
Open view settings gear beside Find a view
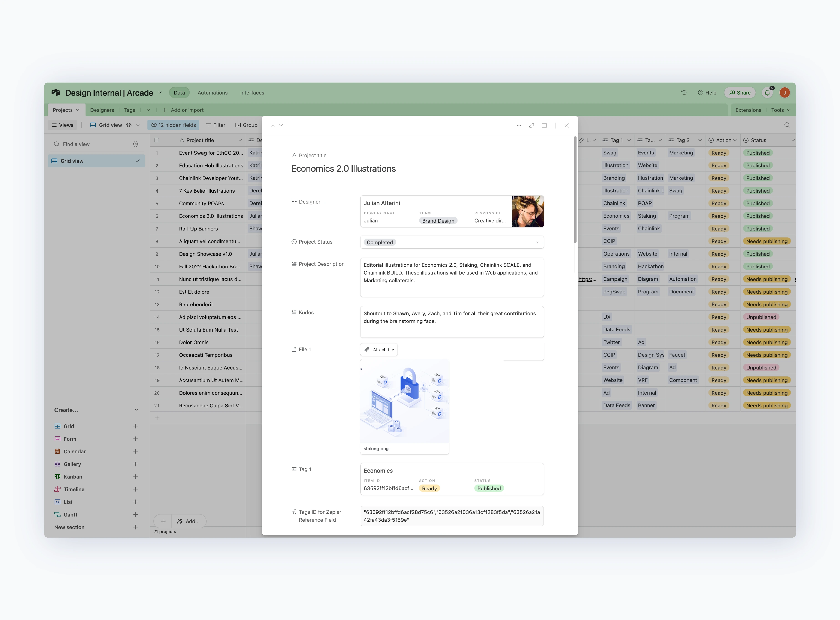pos(136,144)
